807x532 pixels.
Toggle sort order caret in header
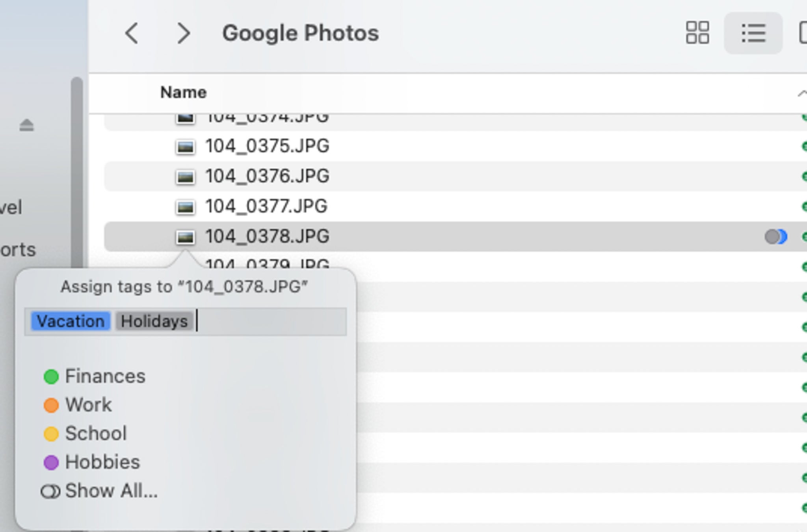[x=801, y=93]
